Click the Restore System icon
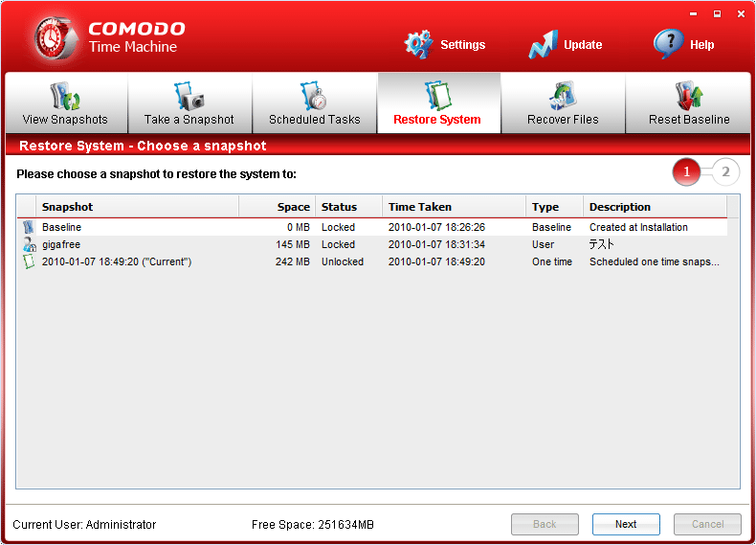 point(437,96)
